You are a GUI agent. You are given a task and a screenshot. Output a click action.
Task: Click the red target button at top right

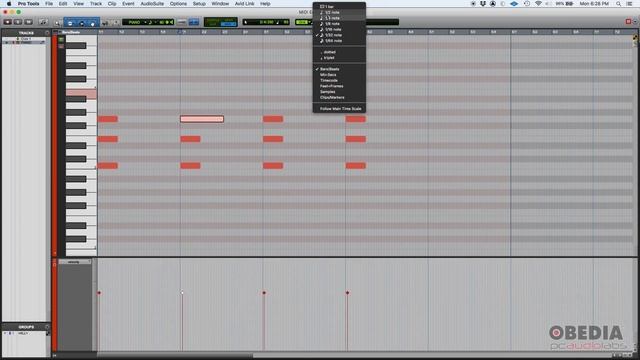tap(628, 21)
